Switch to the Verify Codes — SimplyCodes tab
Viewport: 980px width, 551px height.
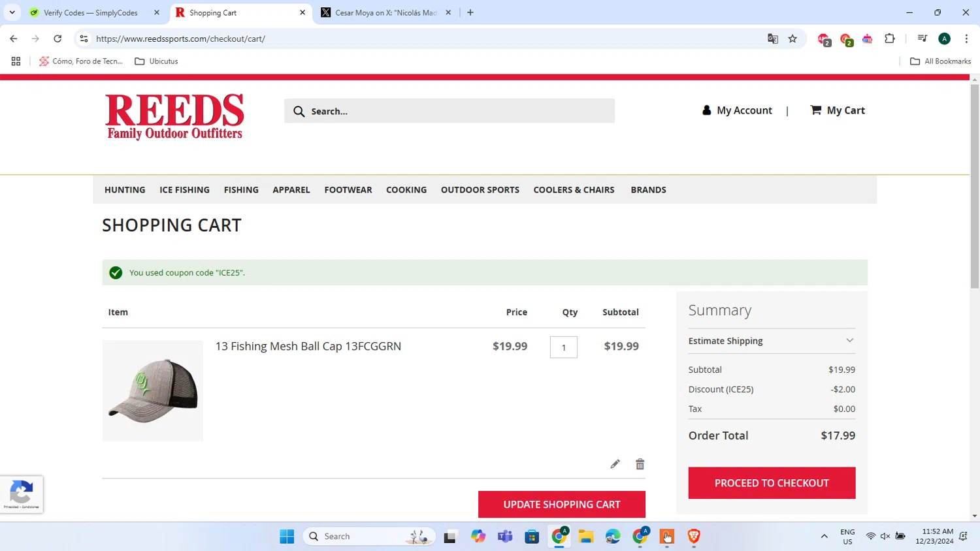[x=91, y=12]
